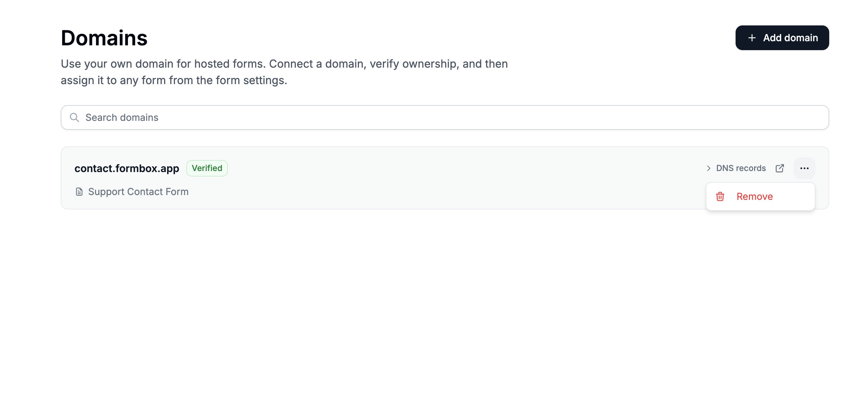Click the Remove text in the popup menu
Viewport: 868px width, 397px height.
point(754,196)
